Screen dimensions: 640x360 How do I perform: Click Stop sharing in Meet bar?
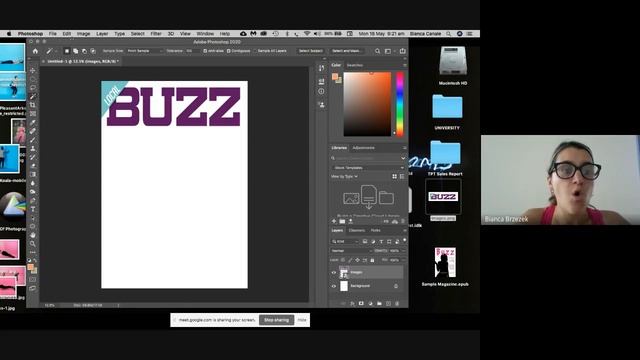276,320
